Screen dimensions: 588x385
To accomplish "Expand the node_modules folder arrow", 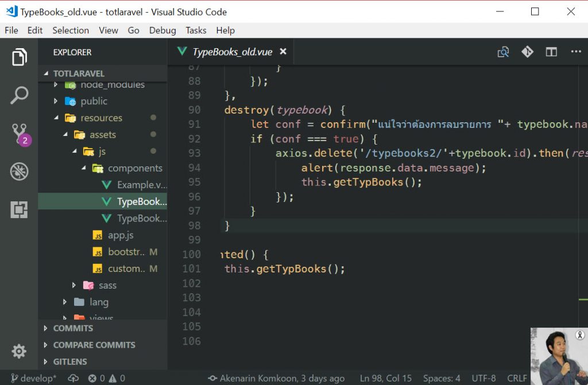I will (x=56, y=85).
